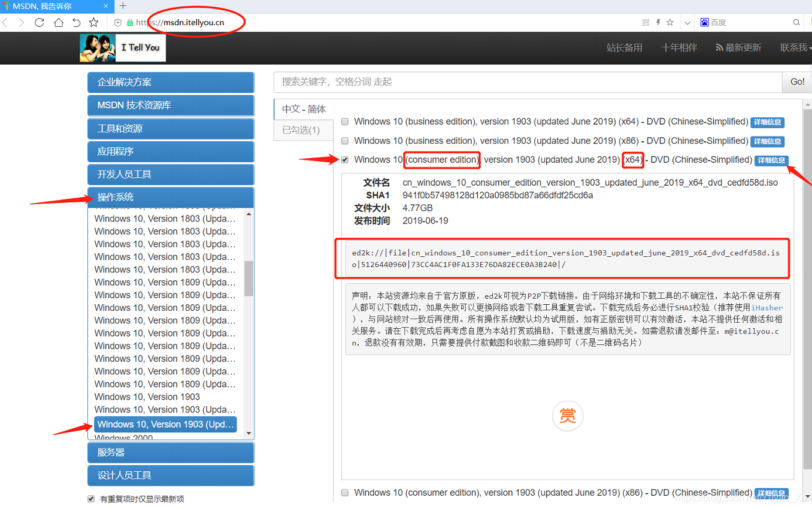Expand the 应用程序 category

click(x=171, y=152)
